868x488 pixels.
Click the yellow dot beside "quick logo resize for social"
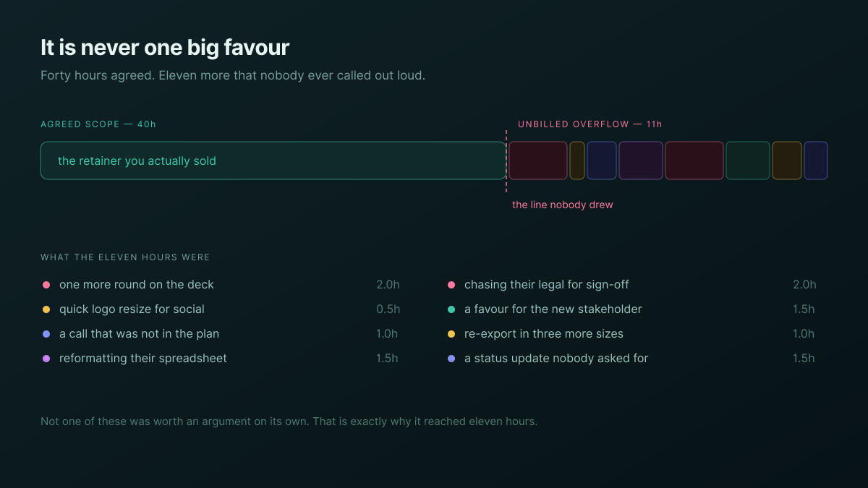[46, 309]
